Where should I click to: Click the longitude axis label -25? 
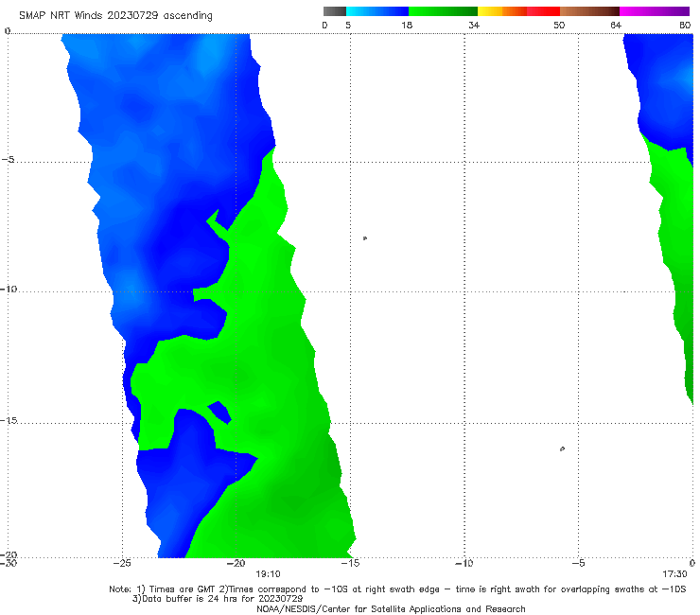[122, 563]
